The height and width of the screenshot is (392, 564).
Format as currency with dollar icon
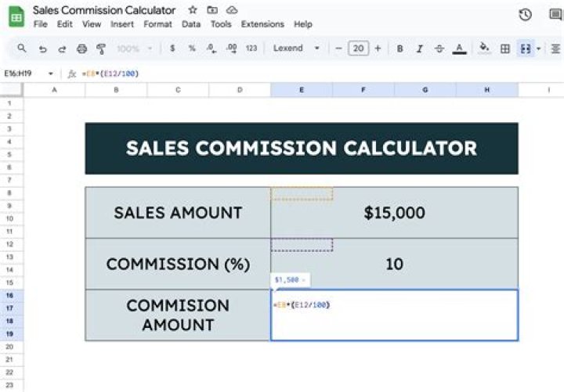click(x=172, y=49)
